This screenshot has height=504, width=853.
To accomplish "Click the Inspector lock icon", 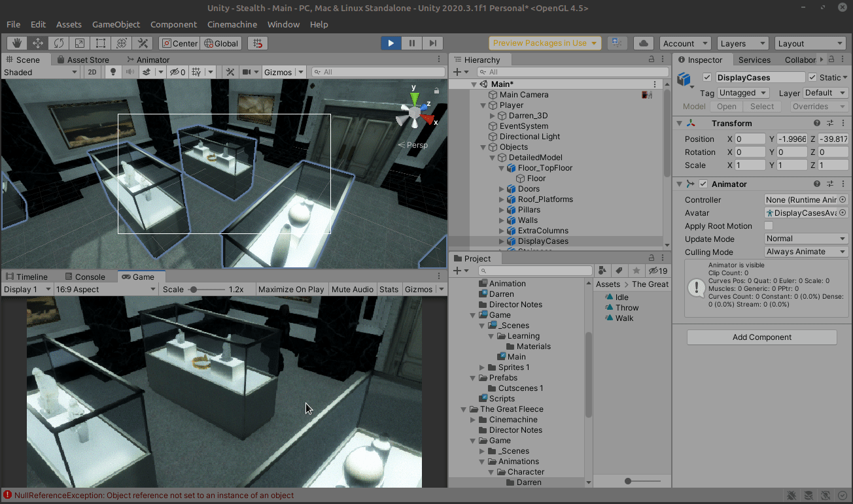I will (831, 59).
